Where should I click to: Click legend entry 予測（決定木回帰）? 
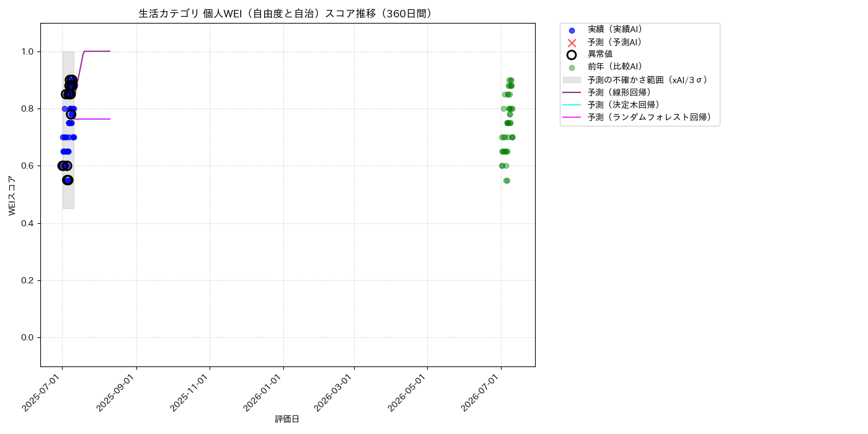pyautogui.click(x=624, y=105)
